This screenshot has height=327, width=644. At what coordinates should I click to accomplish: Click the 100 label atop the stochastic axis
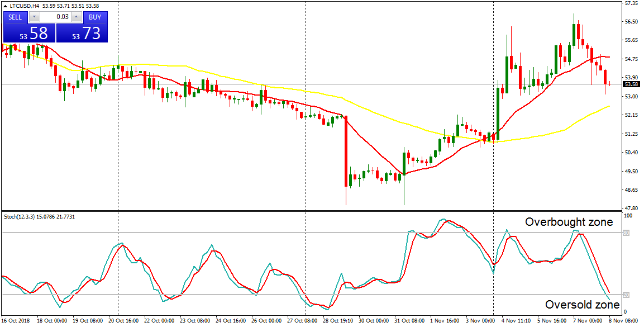628,215
